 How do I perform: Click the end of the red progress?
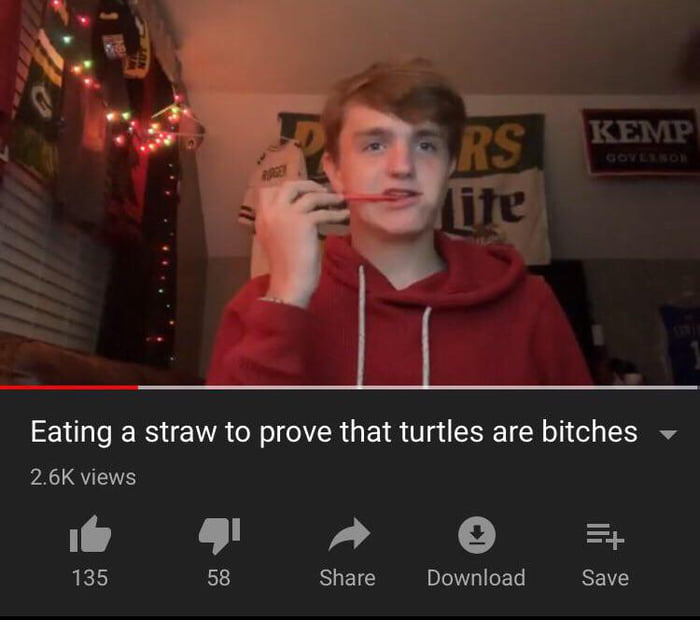click(138, 387)
